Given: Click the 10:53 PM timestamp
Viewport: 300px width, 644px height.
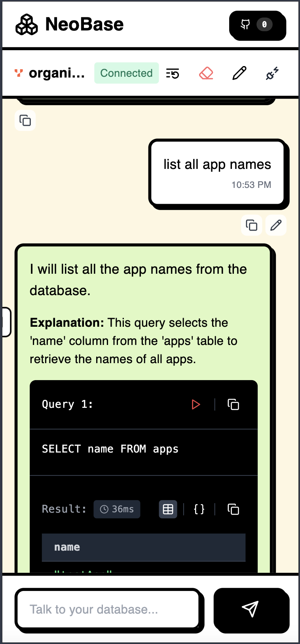Looking at the screenshot, I should pos(251,185).
